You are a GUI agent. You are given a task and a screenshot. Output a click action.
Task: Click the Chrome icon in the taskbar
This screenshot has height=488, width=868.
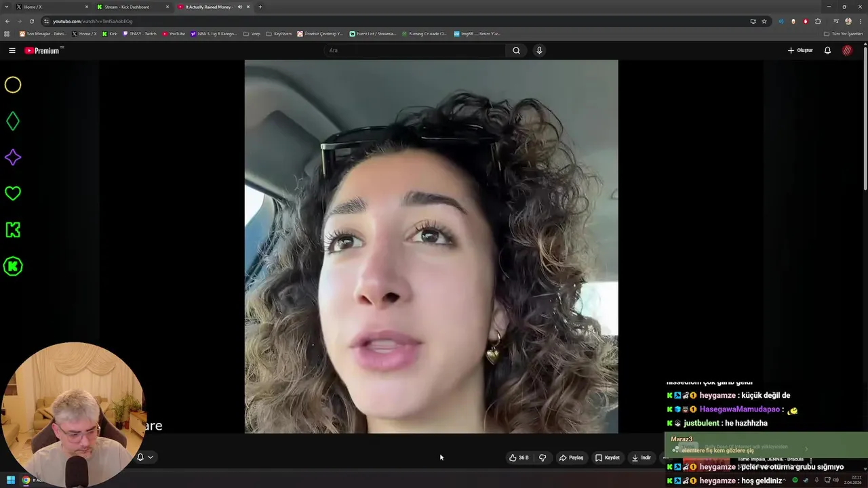(x=26, y=480)
